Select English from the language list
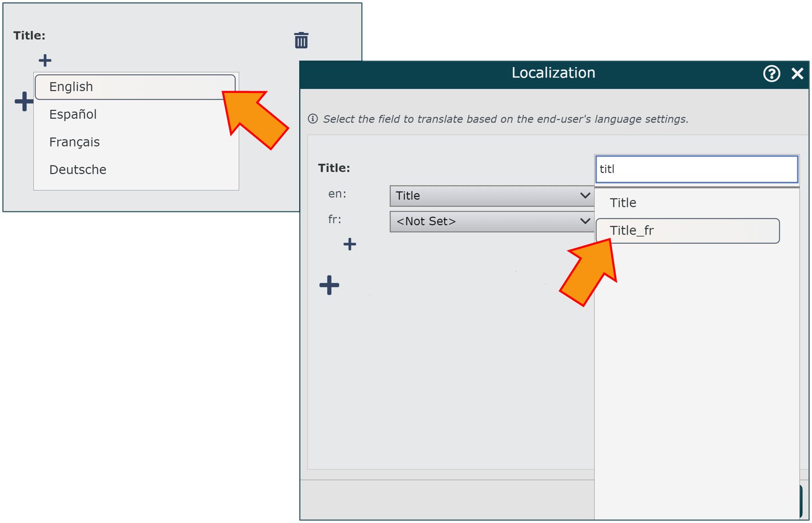812x523 pixels. coord(135,87)
